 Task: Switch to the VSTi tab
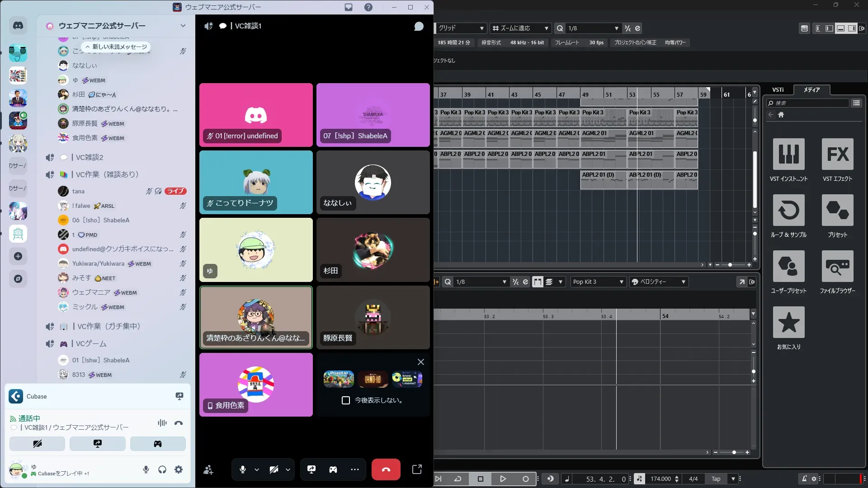778,90
